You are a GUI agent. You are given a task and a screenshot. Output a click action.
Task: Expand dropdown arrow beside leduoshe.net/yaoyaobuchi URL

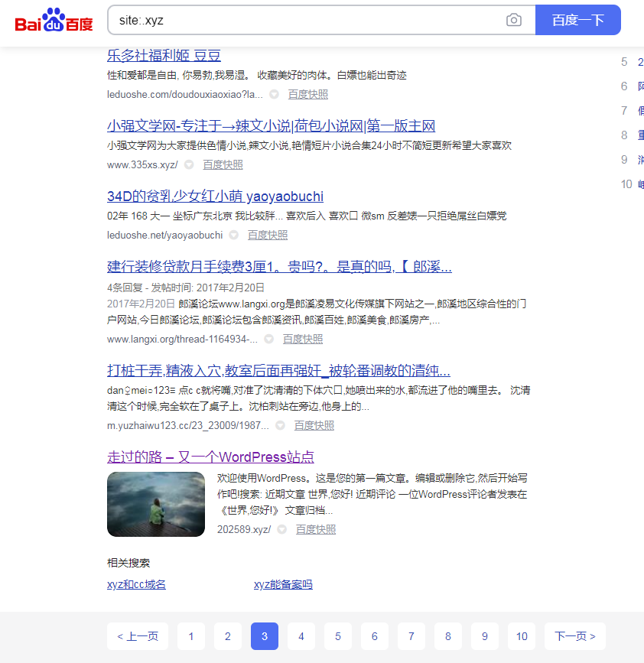coord(233,235)
